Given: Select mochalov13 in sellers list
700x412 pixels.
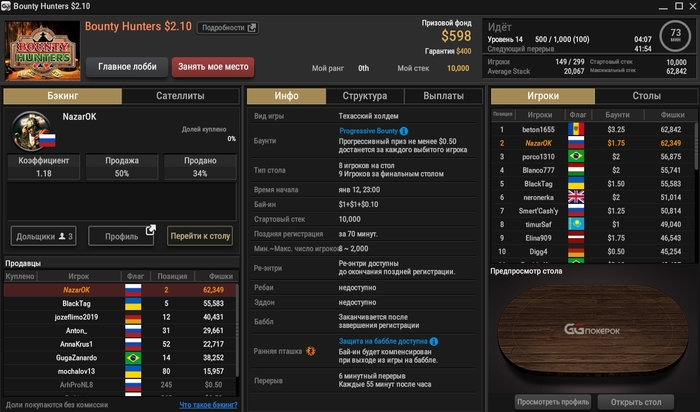Looking at the screenshot, I should click(120, 371).
